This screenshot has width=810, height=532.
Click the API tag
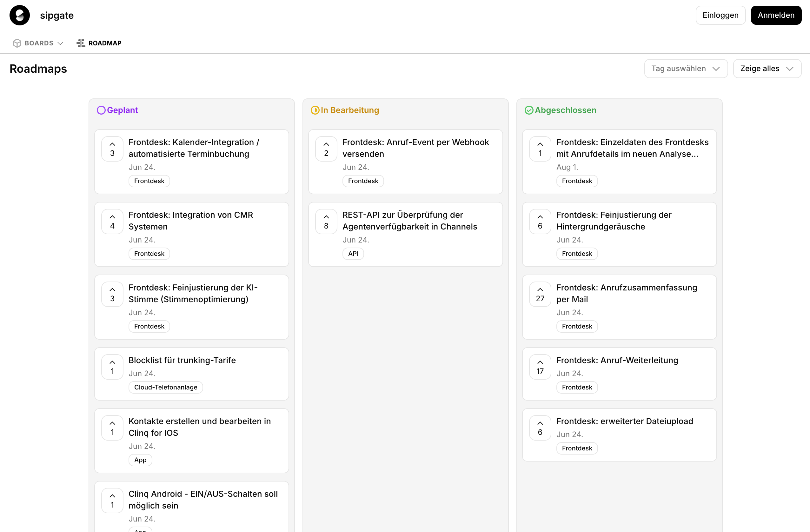[353, 254]
